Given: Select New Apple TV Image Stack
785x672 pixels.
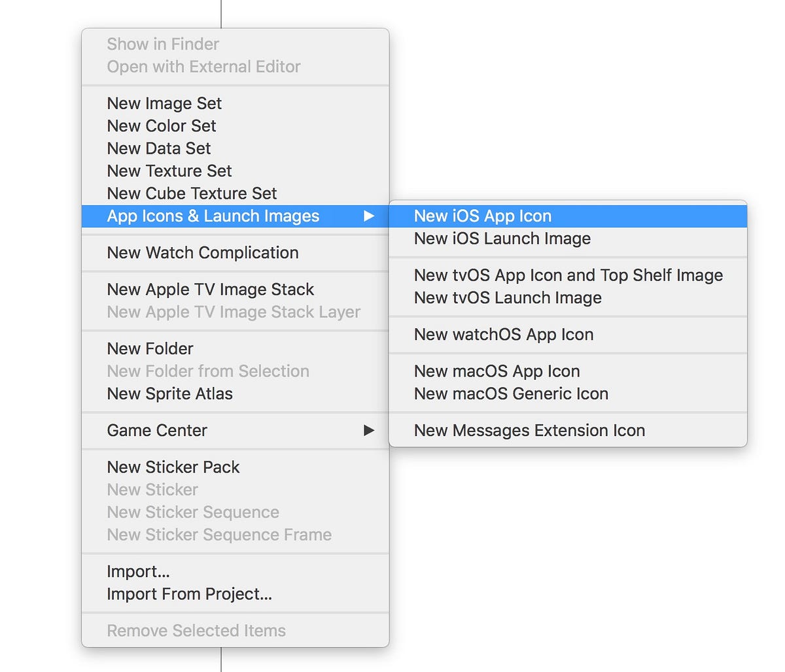Looking at the screenshot, I should click(x=211, y=290).
